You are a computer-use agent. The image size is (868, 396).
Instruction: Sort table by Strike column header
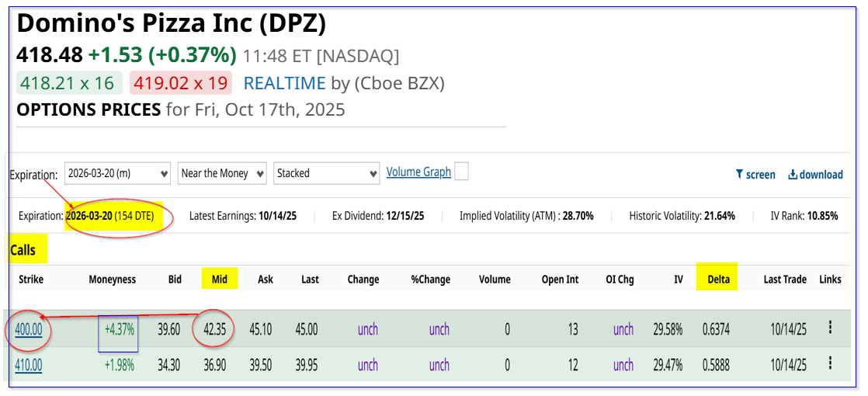31,280
